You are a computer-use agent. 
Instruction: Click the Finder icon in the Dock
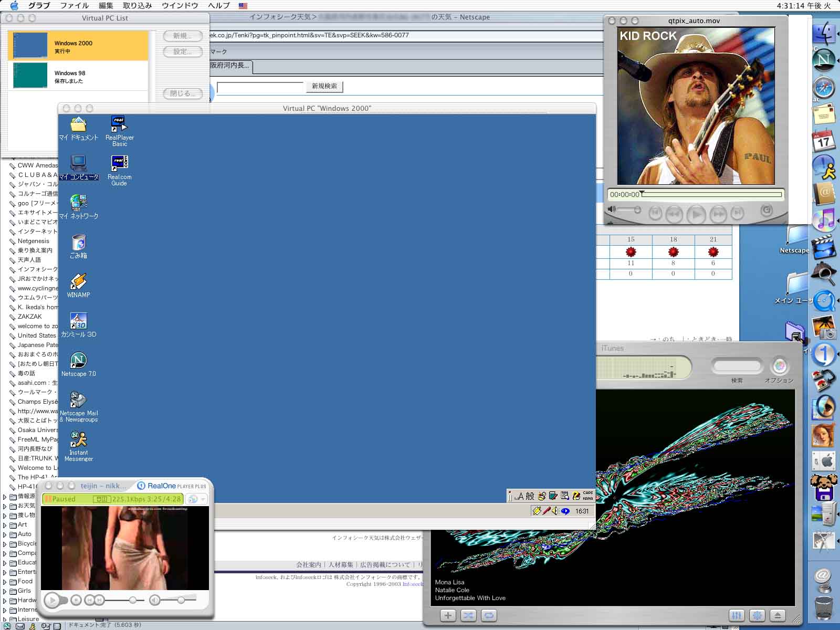coord(824,34)
